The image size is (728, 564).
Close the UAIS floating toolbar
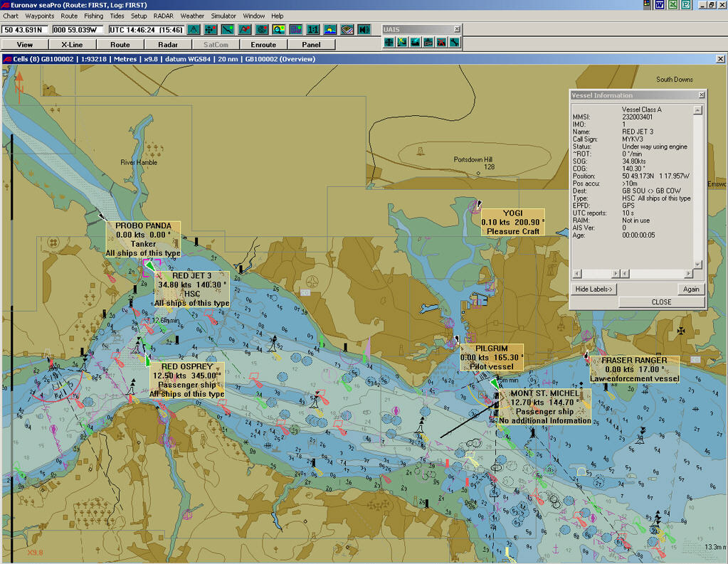point(457,29)
